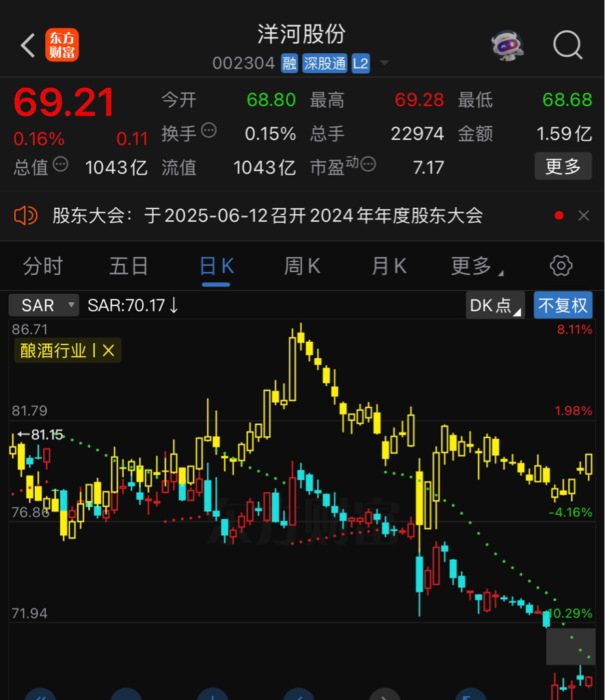Open the 酿酒行业 overlay label

click(53, 351)
